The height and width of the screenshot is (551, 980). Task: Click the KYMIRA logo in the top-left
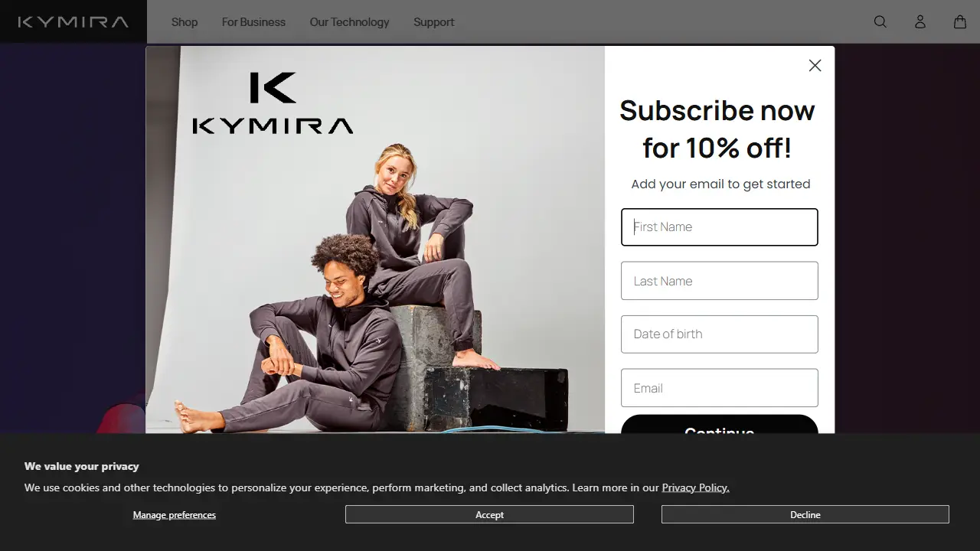[73, 21]
